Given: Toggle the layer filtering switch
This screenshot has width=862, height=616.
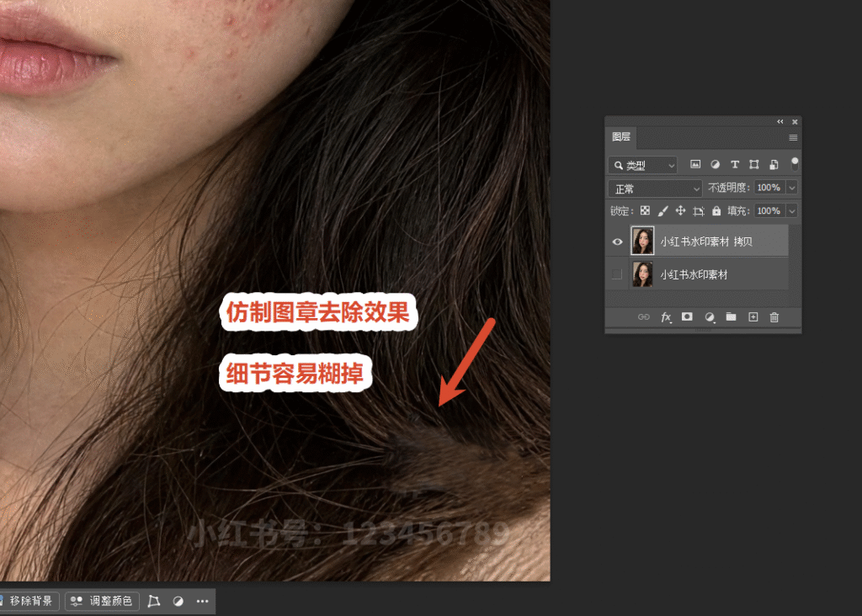Looking at the screenshot, I should tap(795, 164).
